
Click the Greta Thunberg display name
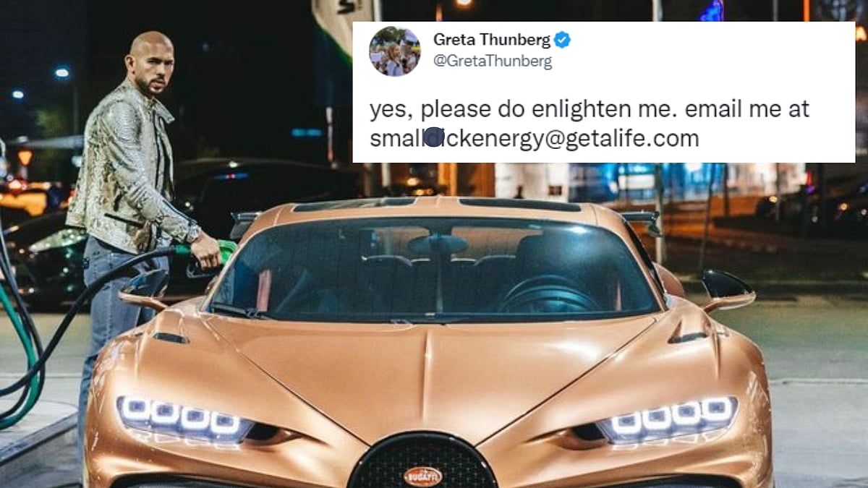pyautogui.click(x=492, y=40)
